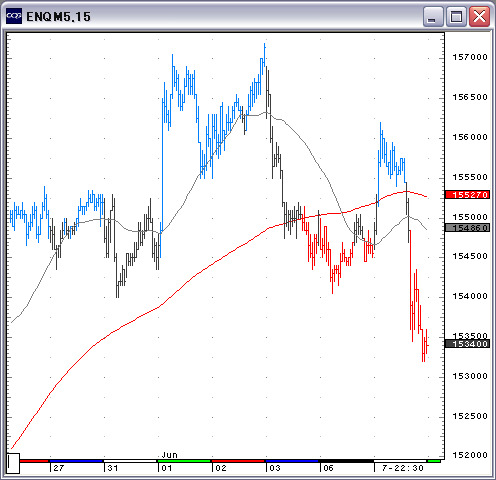Click the 155000 price axis label
This screenshot has width=496, height=480.
click(470, 217)
